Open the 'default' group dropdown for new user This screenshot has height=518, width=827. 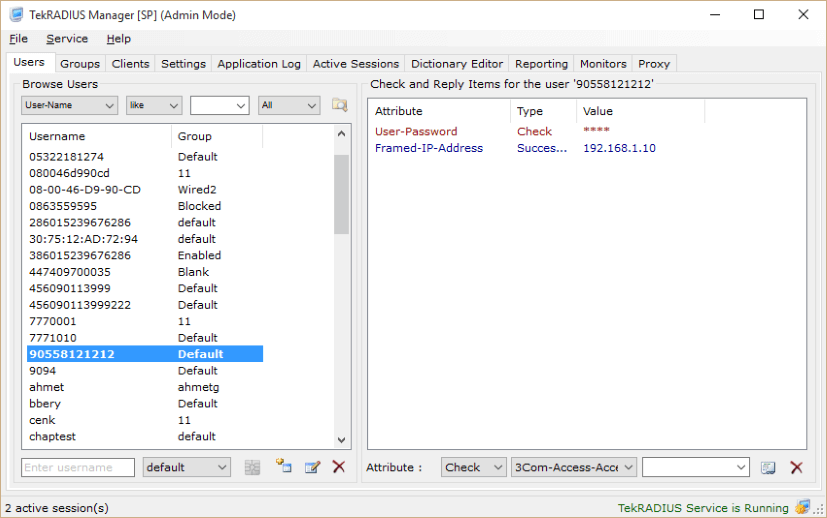click(x=187, y=467)
